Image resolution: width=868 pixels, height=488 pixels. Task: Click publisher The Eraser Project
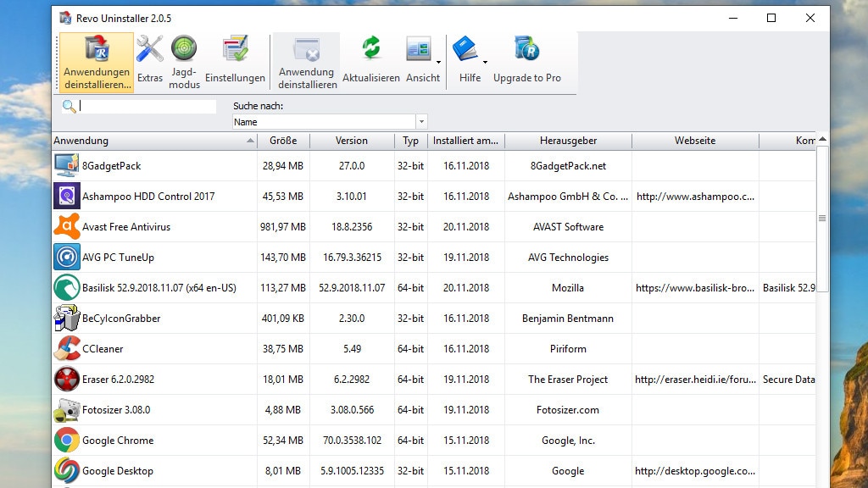pyautogui.click(x=568, y=380)
